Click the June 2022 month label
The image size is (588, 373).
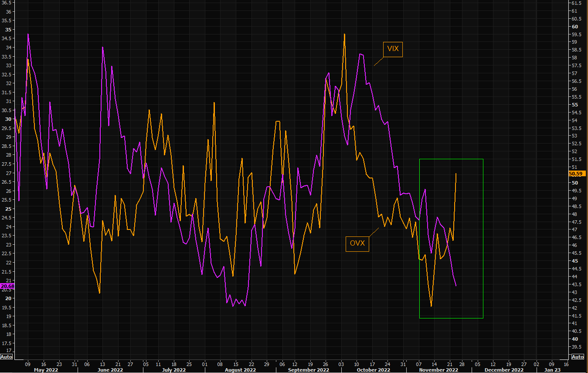pyautogui.click(x=110, y=370)
